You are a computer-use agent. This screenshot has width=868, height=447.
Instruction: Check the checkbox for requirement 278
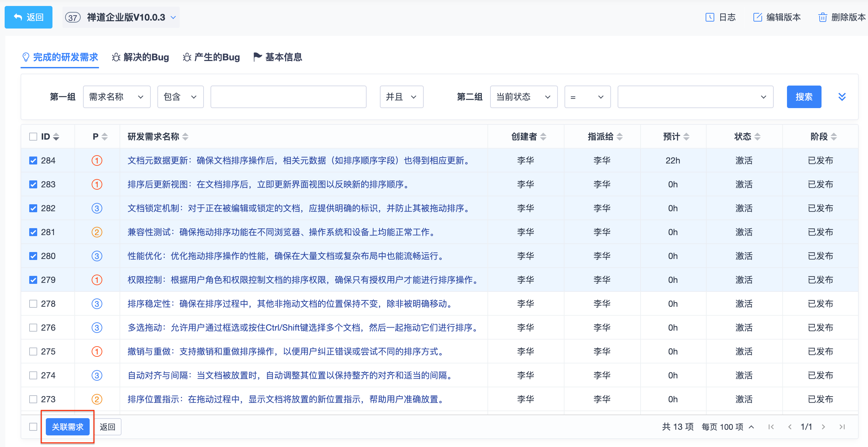(x=33, y=304)
